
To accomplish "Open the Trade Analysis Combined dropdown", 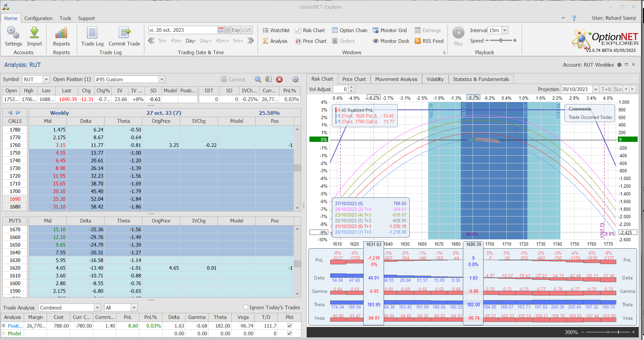I will pos(97,308).
